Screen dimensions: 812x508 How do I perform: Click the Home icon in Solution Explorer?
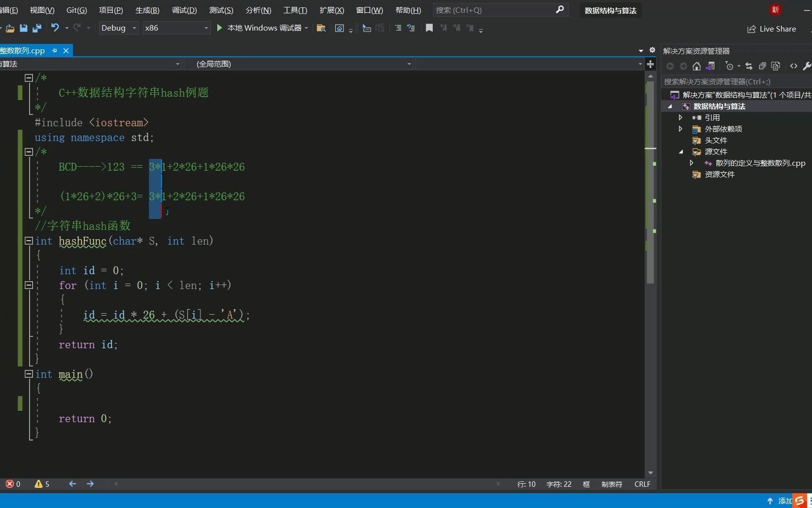pos(696,66)
